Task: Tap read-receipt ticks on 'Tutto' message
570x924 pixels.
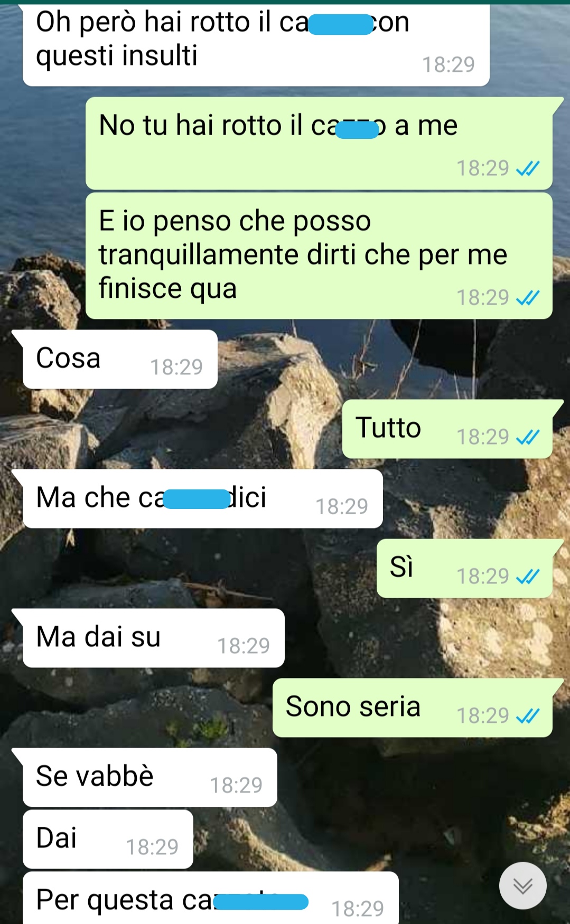Action: point(527,437)
